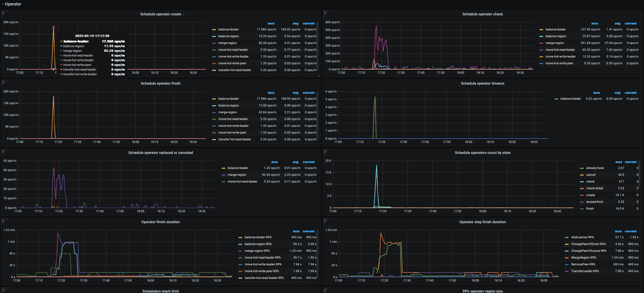Viewport: 644px width, 293px height.
Task: Click the create series color swatch in count by state
Action: [x=582, y=195]
